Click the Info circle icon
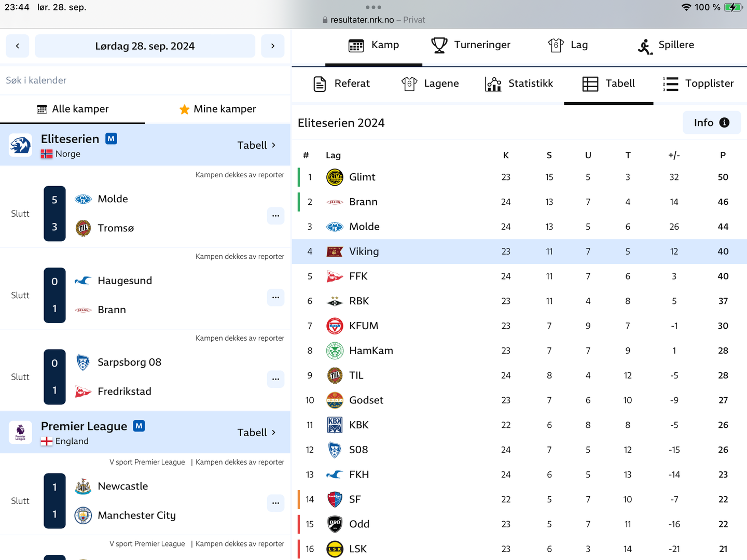747x560 pixels. (x=724, y=123)
